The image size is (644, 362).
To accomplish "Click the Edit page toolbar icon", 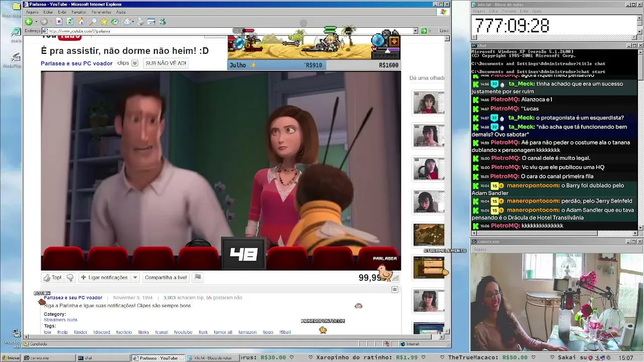I will (x=151, y=22).
